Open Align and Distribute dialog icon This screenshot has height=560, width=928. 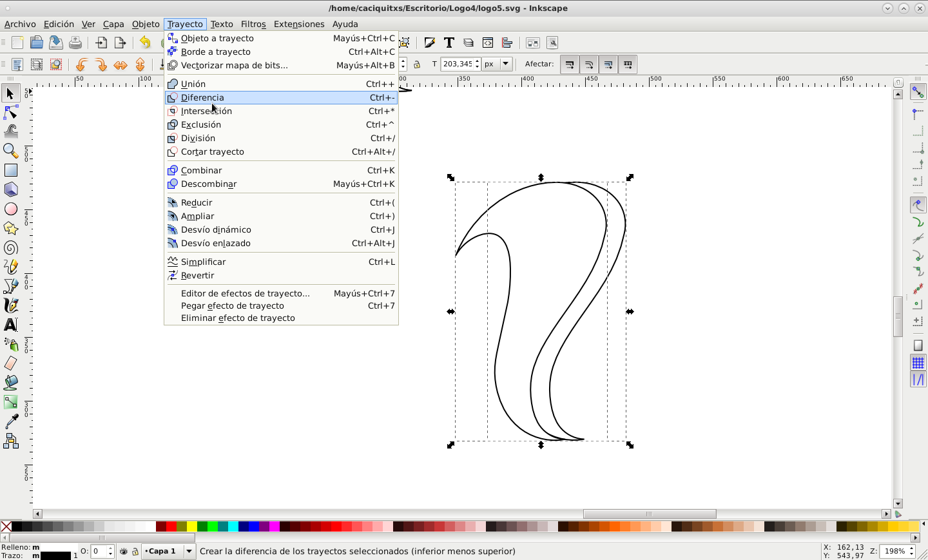(x=507, y=43)
